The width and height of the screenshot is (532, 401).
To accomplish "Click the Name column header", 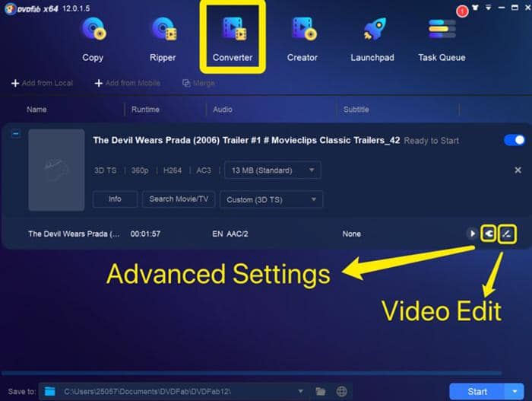I will click(36, 110).
